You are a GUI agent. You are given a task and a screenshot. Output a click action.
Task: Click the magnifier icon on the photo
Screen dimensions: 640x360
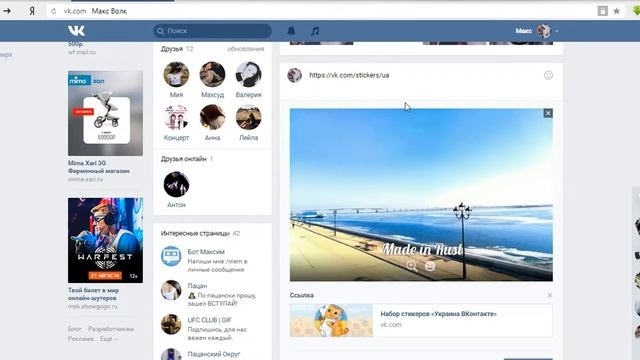tap(411, 266)
